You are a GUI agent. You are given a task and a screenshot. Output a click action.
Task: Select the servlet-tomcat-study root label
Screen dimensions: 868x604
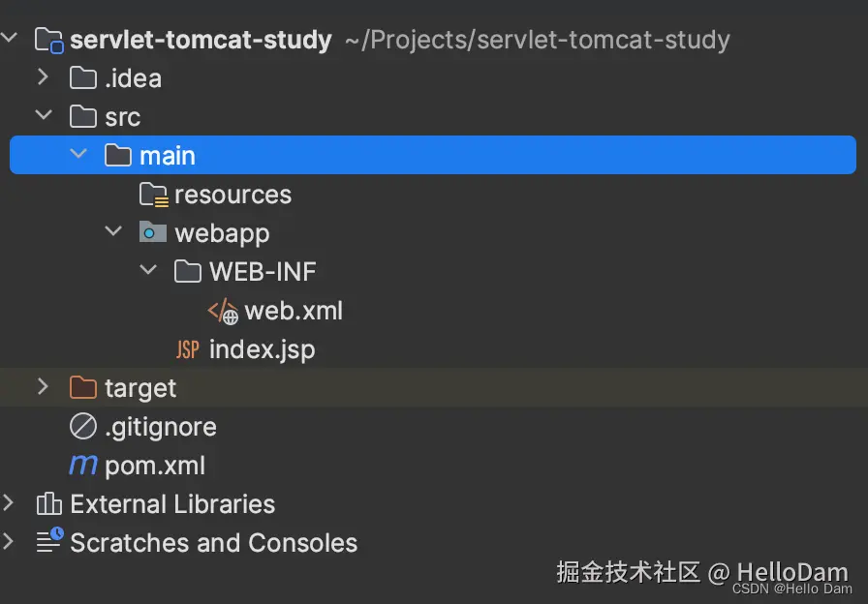[x=201, y=40]
